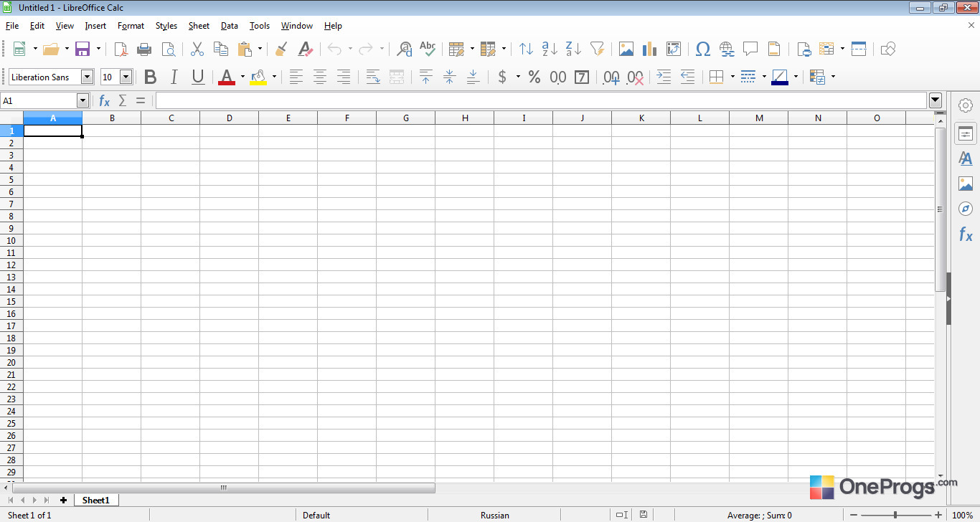
Task: Toggle AutoFilter on the data
Action: tap(597, 49)
